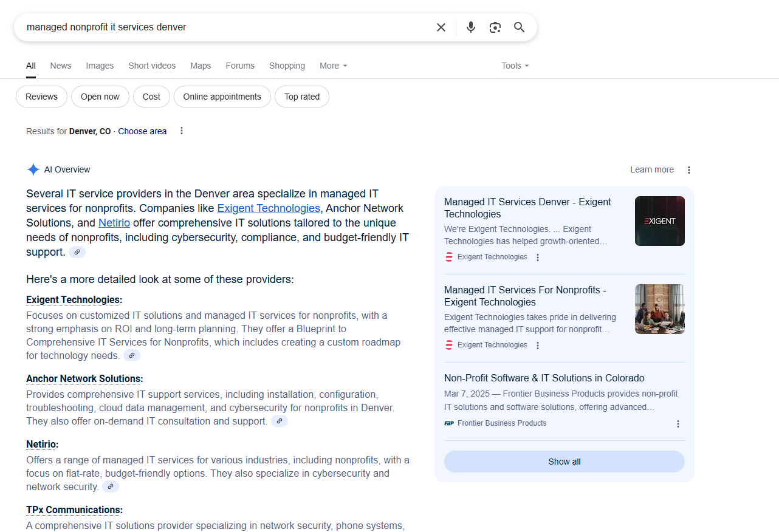
Task: Open AI Overview three-dot options menu
Action: pyautogui.click(x=689, y=170)
